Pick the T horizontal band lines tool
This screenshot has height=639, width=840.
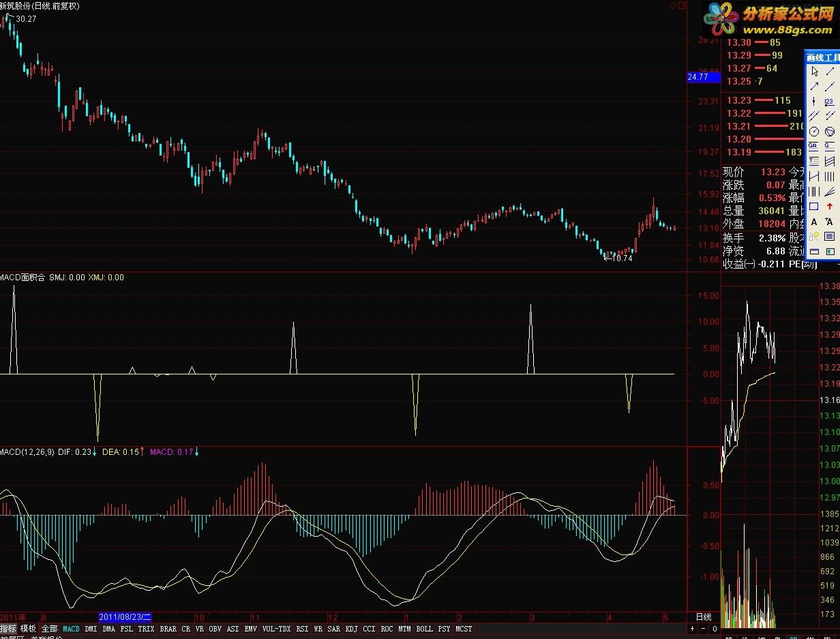(814, 161)
